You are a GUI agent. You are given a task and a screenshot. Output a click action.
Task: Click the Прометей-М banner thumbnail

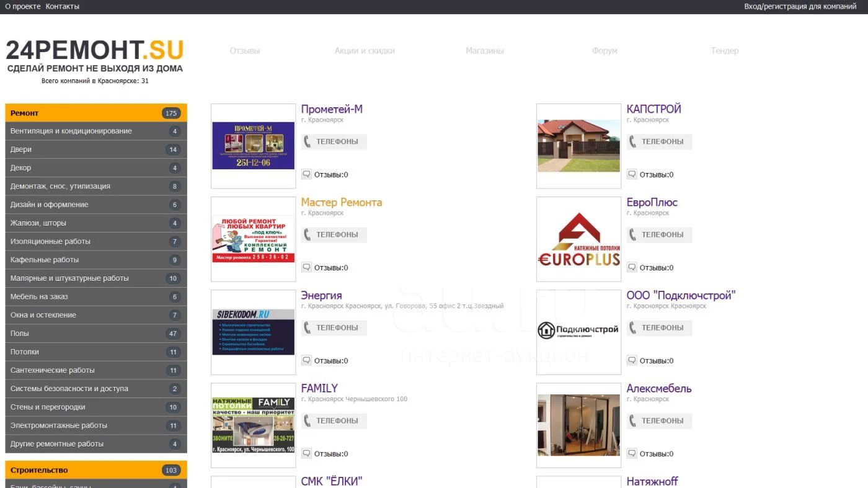click(254, 146)
